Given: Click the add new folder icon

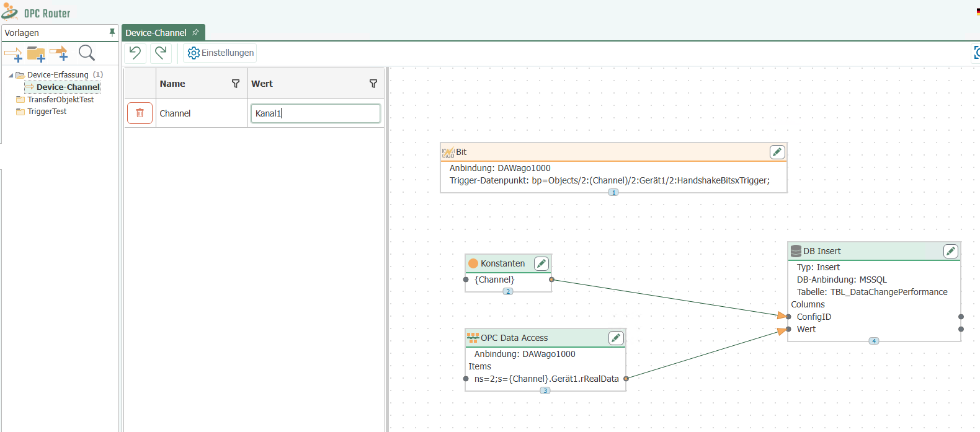Looking at the screenshot, I should point(36,54).
